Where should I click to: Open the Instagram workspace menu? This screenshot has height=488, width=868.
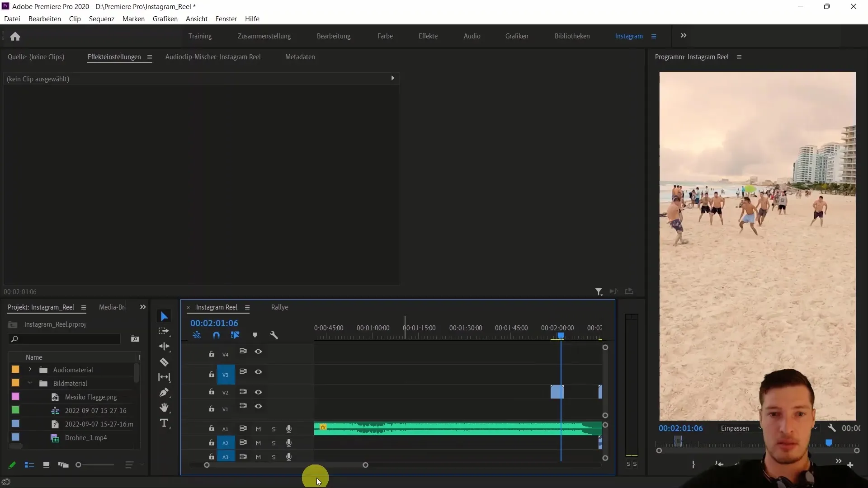tap(653, 36)
